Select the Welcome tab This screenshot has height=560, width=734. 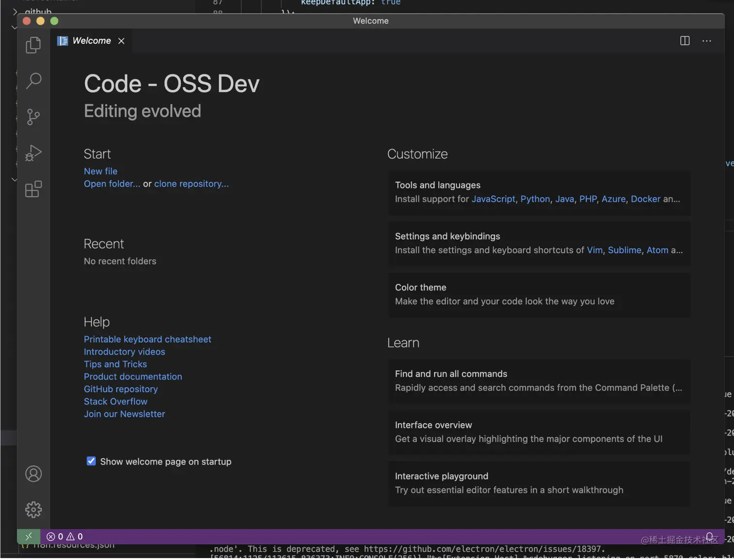[91, 41]
